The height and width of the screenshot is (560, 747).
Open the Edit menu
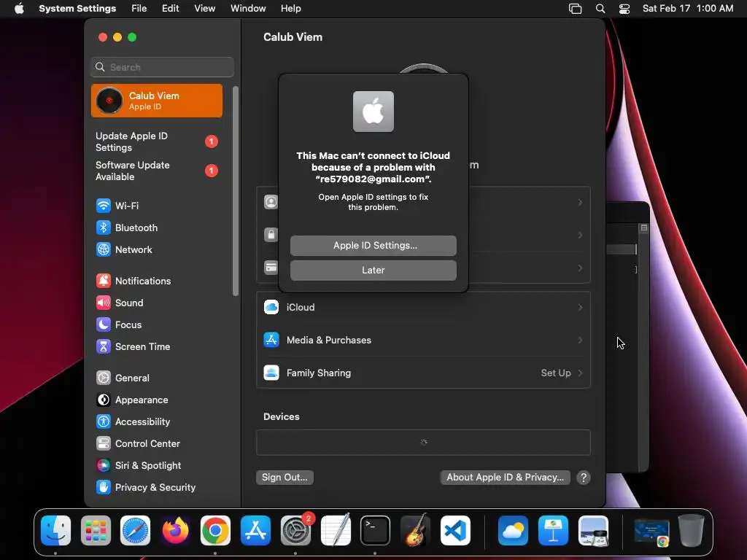170,9
